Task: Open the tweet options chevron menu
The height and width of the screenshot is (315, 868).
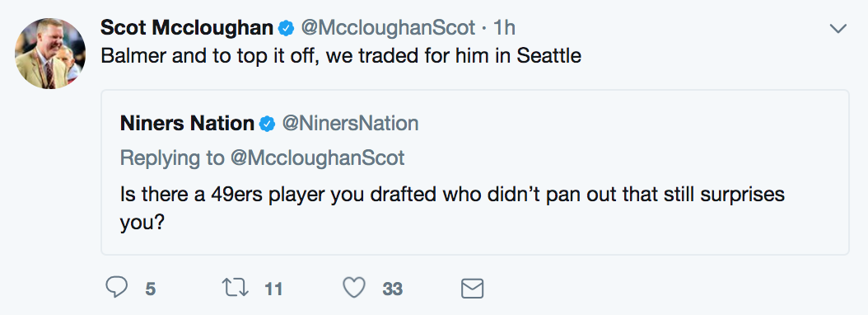Action: tap(838, 28)
